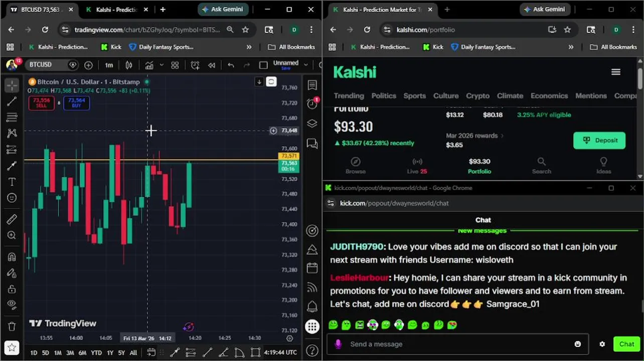Open the emoji icons tool
Viewport: 644px width, 361px height.
[x=12, y=198]
